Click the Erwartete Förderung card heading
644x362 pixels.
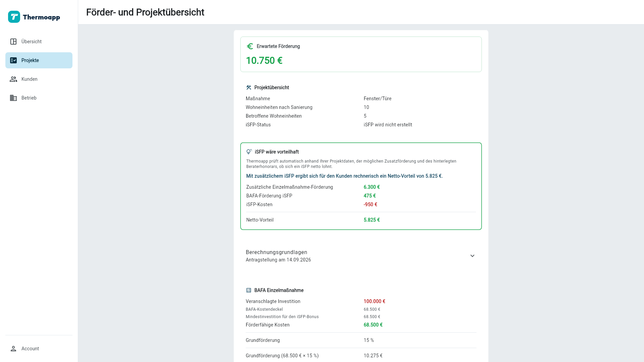278,46
